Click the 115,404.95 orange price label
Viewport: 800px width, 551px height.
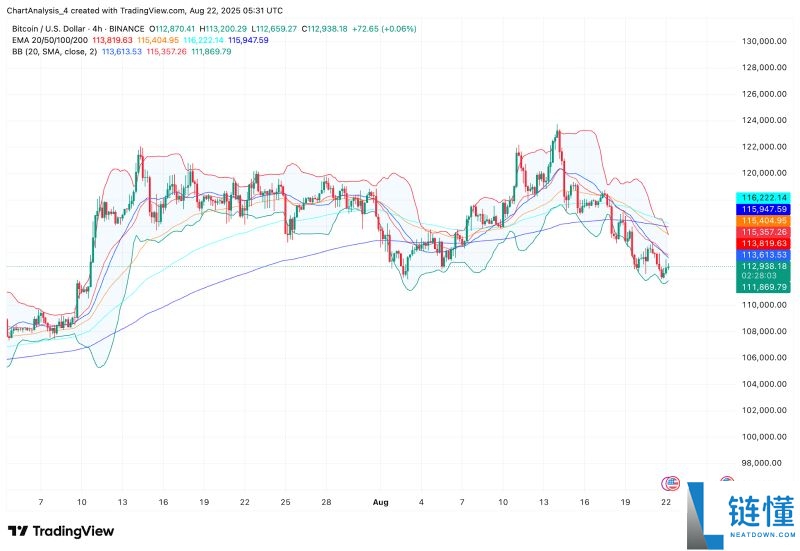763,220
